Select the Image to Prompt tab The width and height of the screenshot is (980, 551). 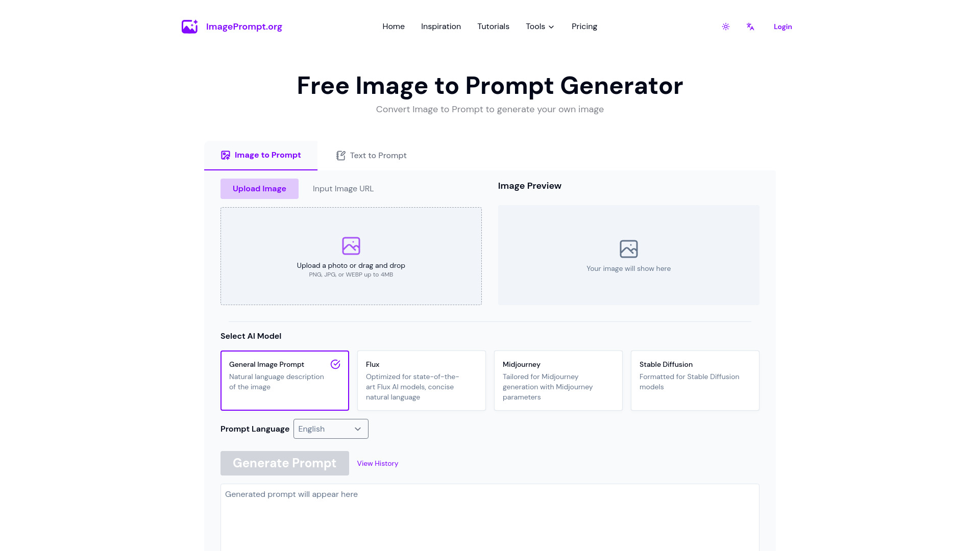click(260, 155)
